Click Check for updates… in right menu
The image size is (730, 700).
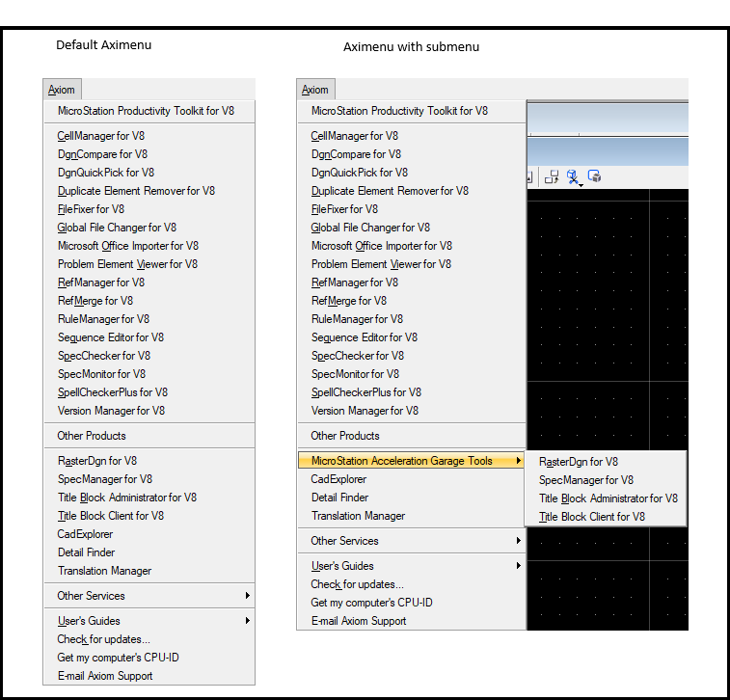tap(357, 584)
